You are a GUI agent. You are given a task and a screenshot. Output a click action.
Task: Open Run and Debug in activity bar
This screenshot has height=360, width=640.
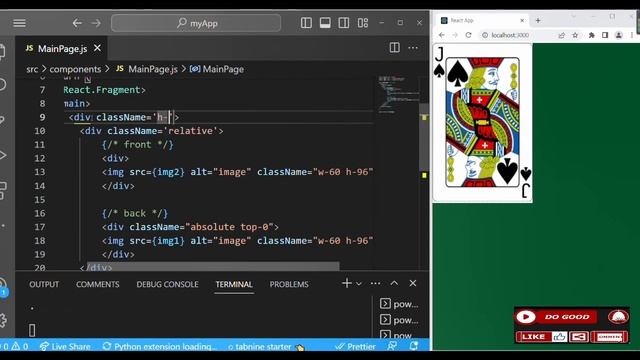3,155
